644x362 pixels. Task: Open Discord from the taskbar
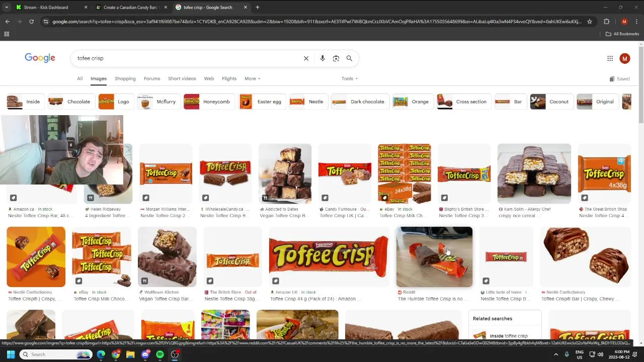(145, 354)
